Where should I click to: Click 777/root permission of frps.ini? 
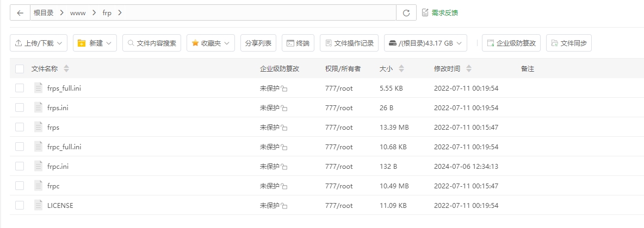click(x=339, y=108)
